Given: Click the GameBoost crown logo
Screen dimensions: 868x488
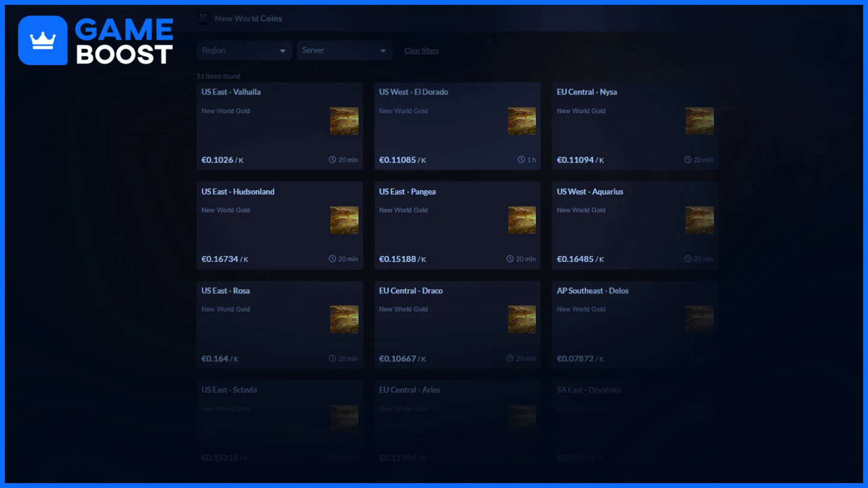Looking at the screenshot, I should [x=43, y=40].
